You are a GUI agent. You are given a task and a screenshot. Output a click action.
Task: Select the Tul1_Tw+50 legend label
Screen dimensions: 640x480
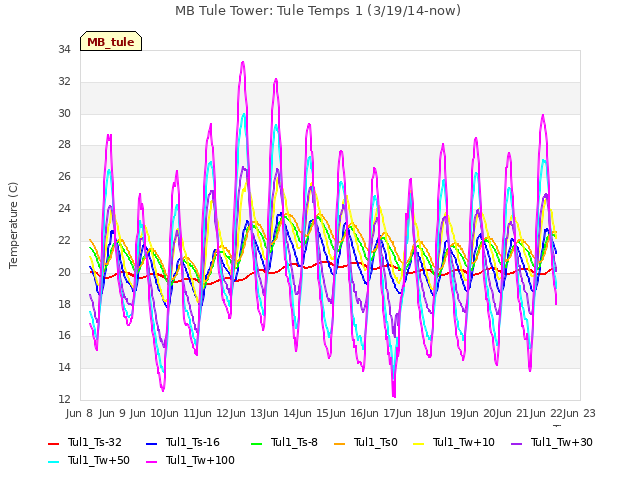tap(99, 460)
